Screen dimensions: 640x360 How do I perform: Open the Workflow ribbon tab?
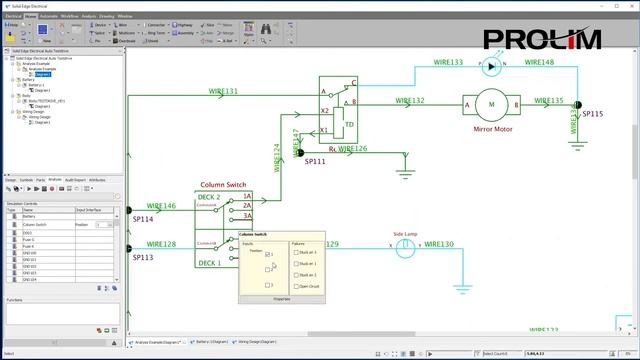(x=69, y=16)
